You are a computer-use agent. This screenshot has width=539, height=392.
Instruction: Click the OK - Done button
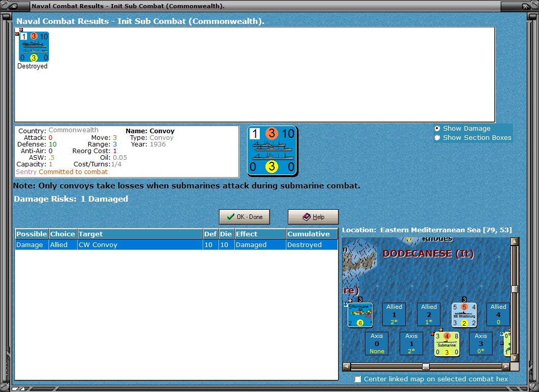point(244,217)
